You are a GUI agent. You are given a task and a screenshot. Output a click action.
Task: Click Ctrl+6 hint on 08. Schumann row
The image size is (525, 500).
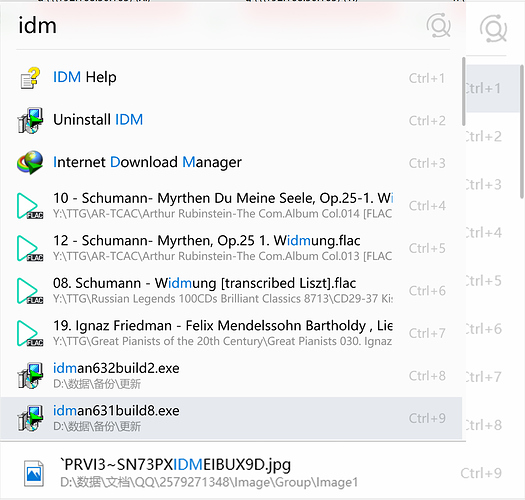(427, 291)
